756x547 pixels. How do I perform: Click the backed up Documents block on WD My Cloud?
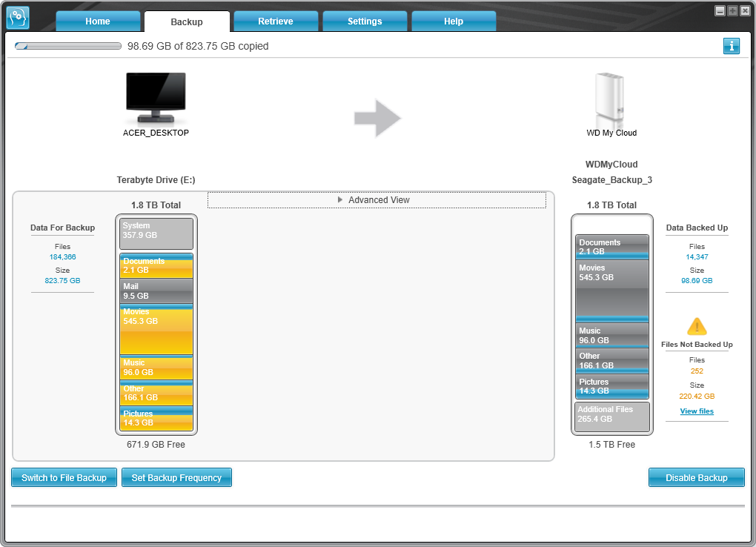click(611, 247)
